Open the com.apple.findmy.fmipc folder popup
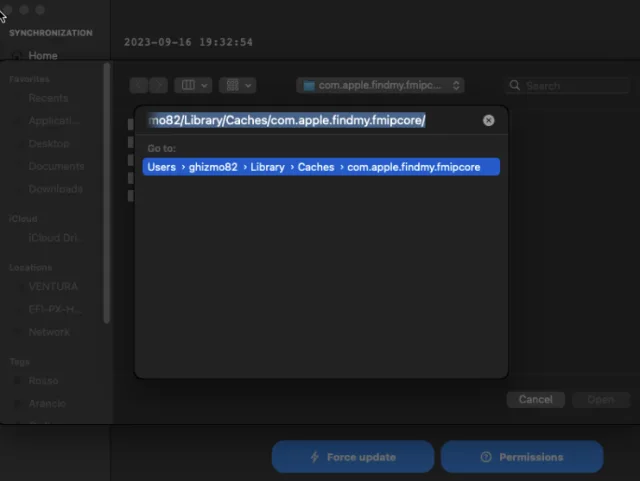The width and height of the screenshot is (640, 481). 380,85
